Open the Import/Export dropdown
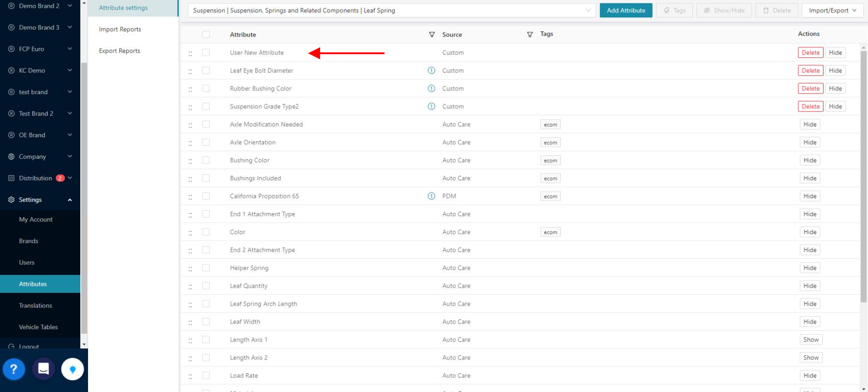The image size is (868, 392). click(x=833, y=10)
